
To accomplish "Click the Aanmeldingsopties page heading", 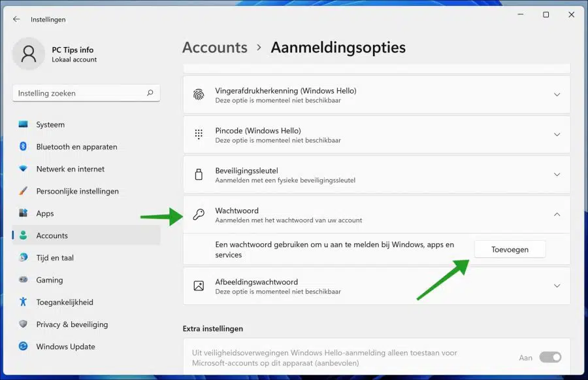I will [x=338, y=48].
